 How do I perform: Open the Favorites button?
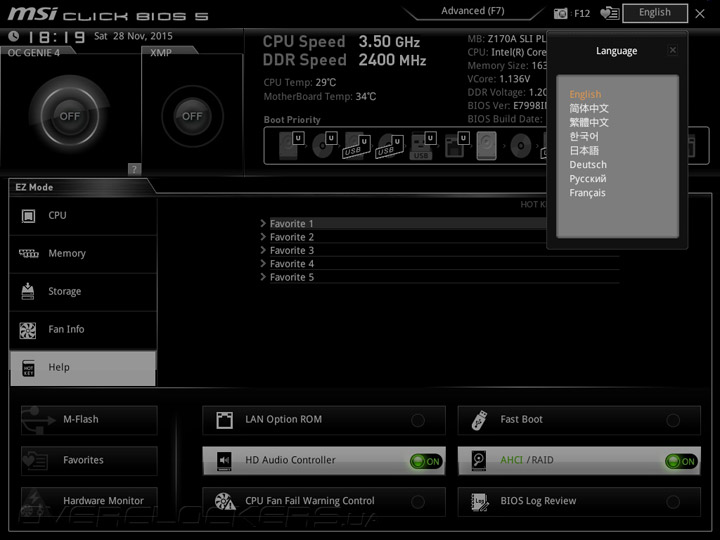click(x=89, y=461)
